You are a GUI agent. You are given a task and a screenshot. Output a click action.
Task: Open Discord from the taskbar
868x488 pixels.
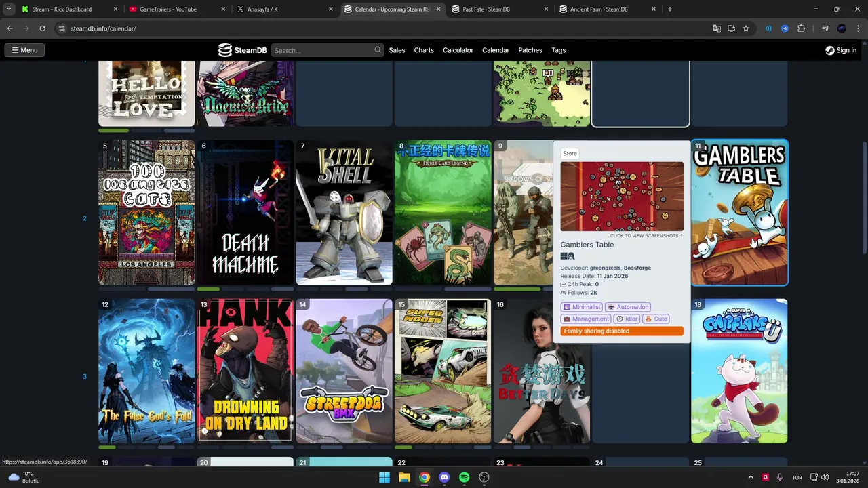(x=444, y=477)
